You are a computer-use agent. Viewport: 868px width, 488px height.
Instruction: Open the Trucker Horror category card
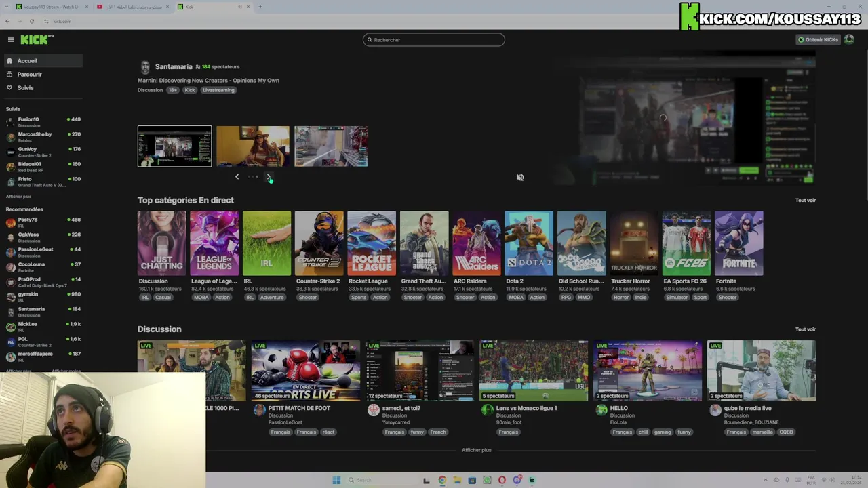[x=634, y=243]
